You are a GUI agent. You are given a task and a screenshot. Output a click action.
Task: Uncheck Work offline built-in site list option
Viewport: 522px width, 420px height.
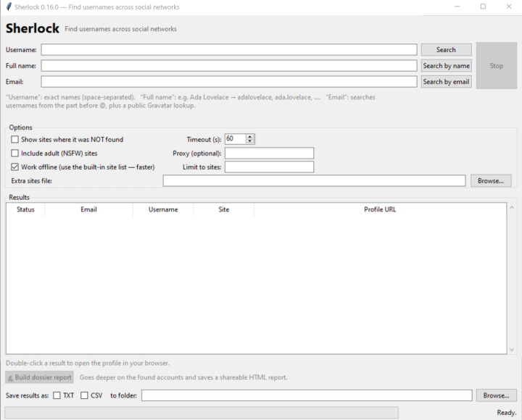click(x=14, y=167)
